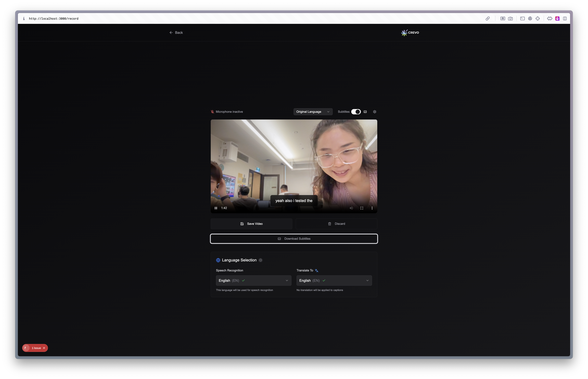Mute the video using the speaker icon
588x379 pixels.
(351, 208)
